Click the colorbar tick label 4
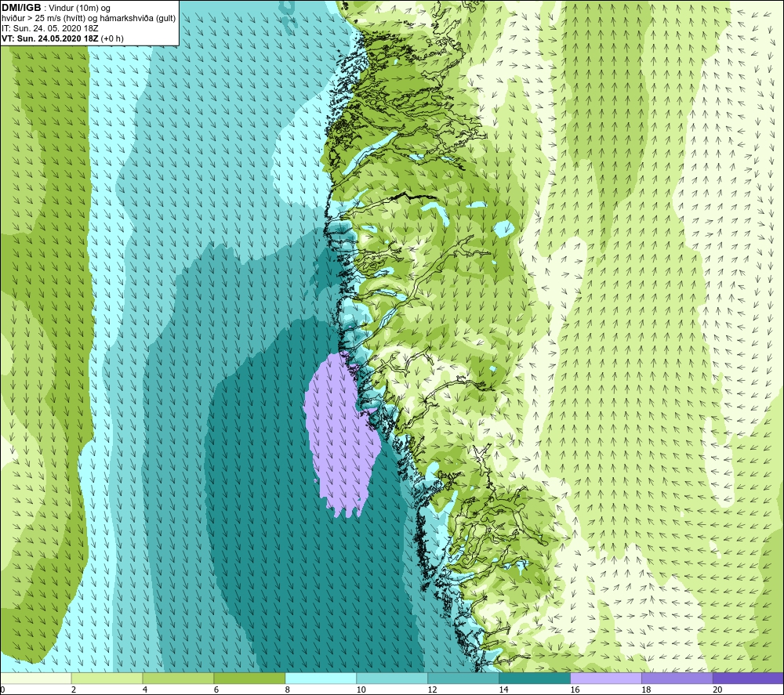The image size is (784, 695). coord(145,690)
